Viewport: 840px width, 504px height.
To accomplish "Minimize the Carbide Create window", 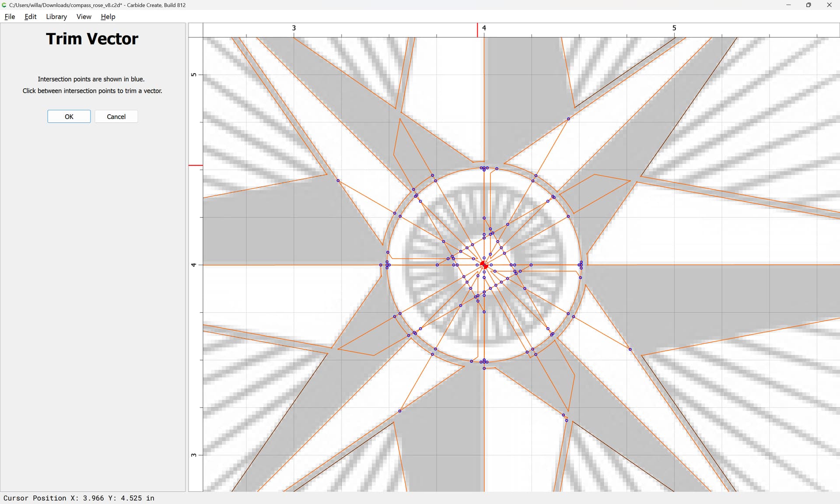I will tap(788, 5).
